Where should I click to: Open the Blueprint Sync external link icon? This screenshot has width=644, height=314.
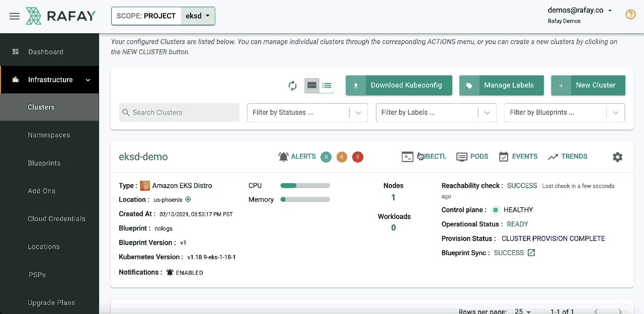531,253
